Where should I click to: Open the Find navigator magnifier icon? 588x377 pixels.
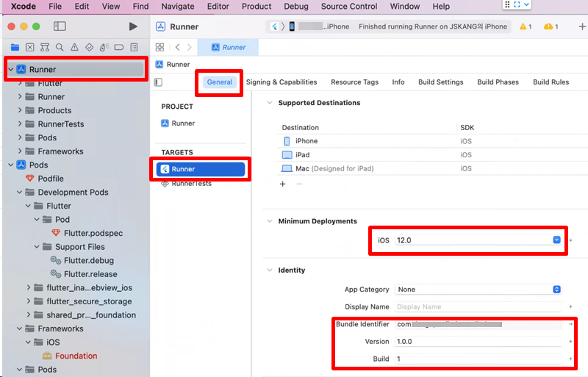pyautogui.click(x=60, y=47)
